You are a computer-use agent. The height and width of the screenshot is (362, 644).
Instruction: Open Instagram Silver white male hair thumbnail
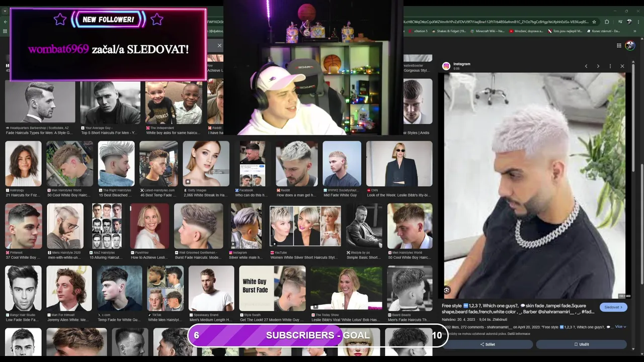[246, 226]
